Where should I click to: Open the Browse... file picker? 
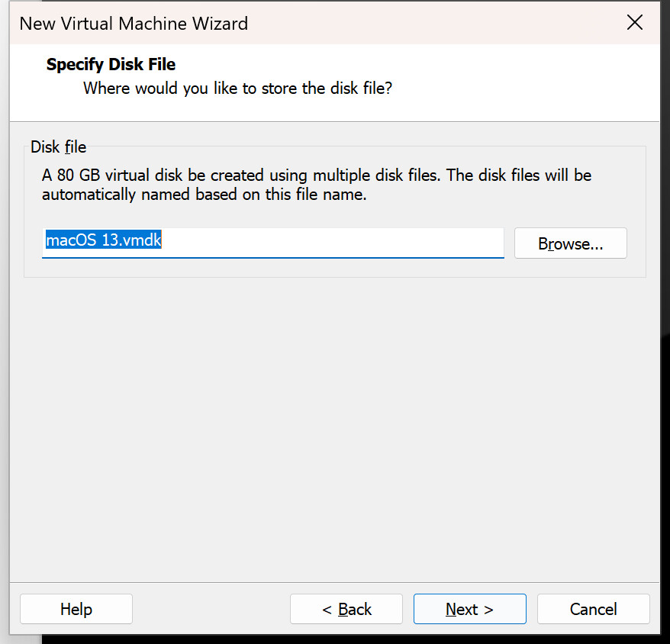click(571, 243)
